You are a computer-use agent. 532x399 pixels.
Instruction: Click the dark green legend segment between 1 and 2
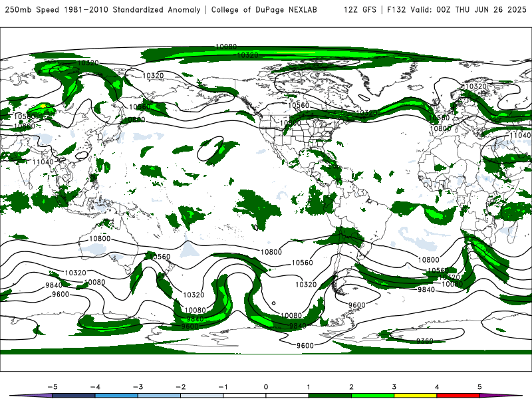[x=330, y=396]
